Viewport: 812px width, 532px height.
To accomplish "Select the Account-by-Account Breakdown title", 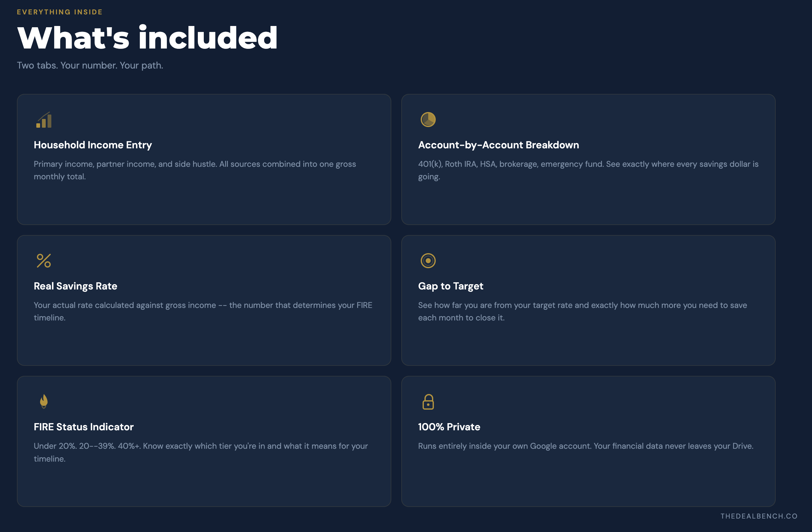I will 498,145.
